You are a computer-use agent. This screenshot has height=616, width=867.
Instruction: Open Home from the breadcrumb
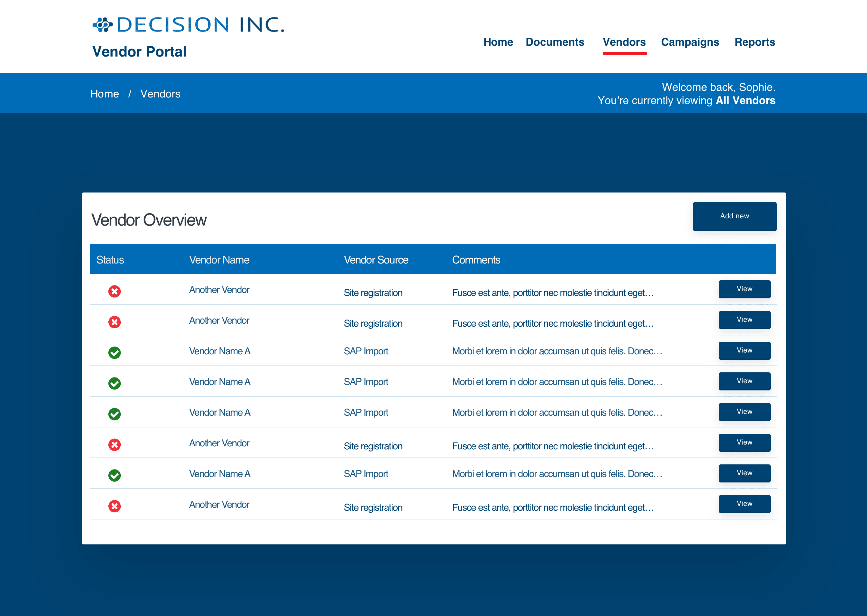(105, 94)
